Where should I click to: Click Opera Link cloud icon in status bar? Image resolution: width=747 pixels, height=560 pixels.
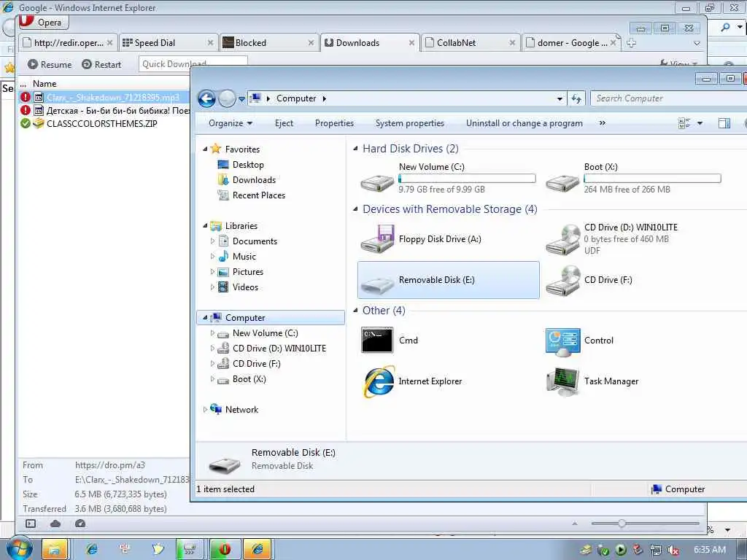pos(55,524)
